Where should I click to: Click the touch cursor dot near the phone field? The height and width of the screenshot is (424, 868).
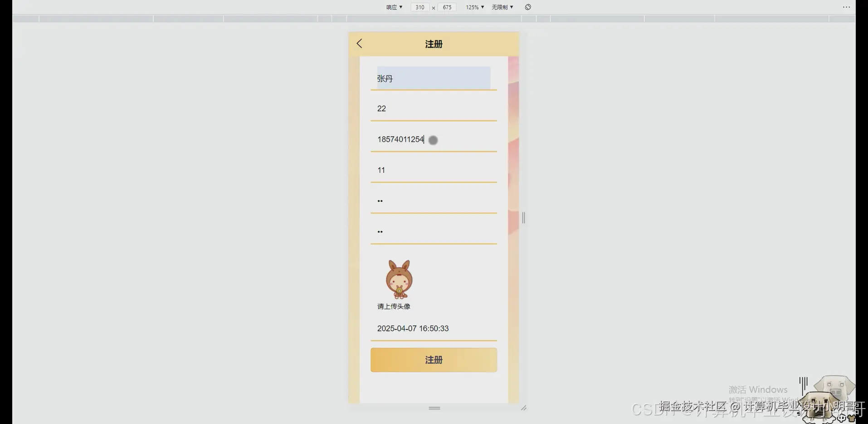(433, 140)
